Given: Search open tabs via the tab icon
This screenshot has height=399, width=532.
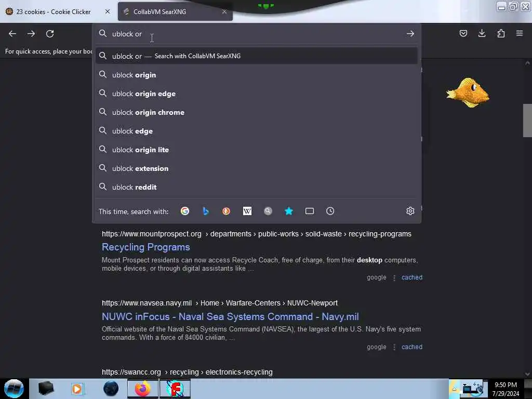Looking at the screenshot, I should [310, 211].
